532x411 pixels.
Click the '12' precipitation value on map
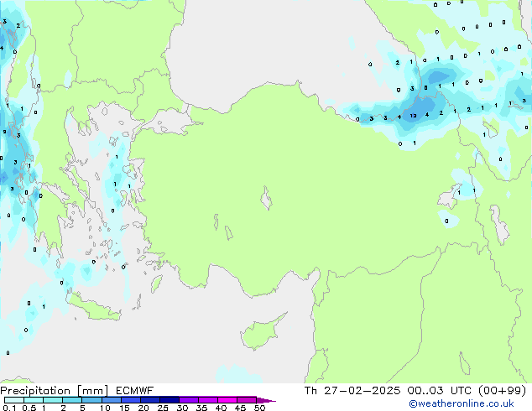tap(413, 116)
